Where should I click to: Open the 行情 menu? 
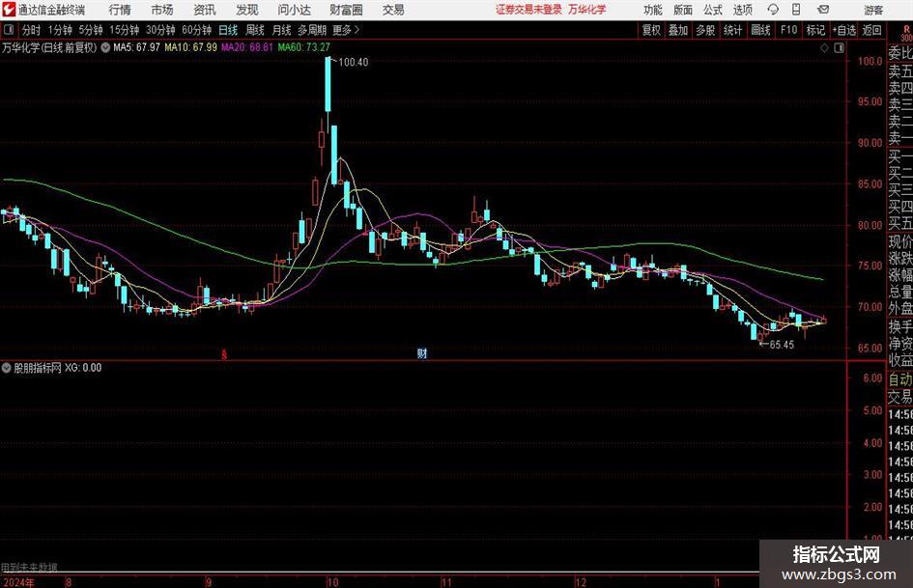tap(120, 10)
